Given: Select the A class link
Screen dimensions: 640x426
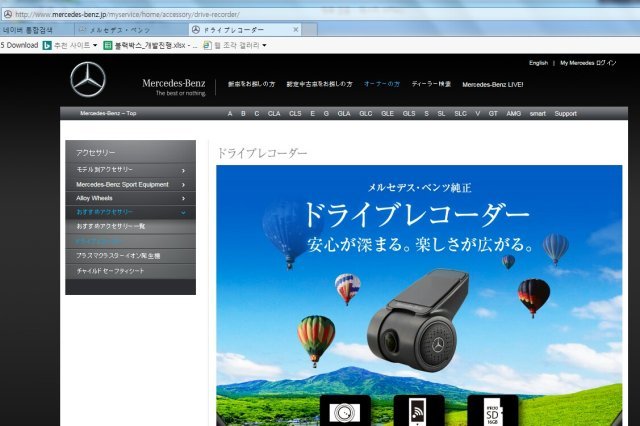Looking at the screenshot, I should [230, 113].
